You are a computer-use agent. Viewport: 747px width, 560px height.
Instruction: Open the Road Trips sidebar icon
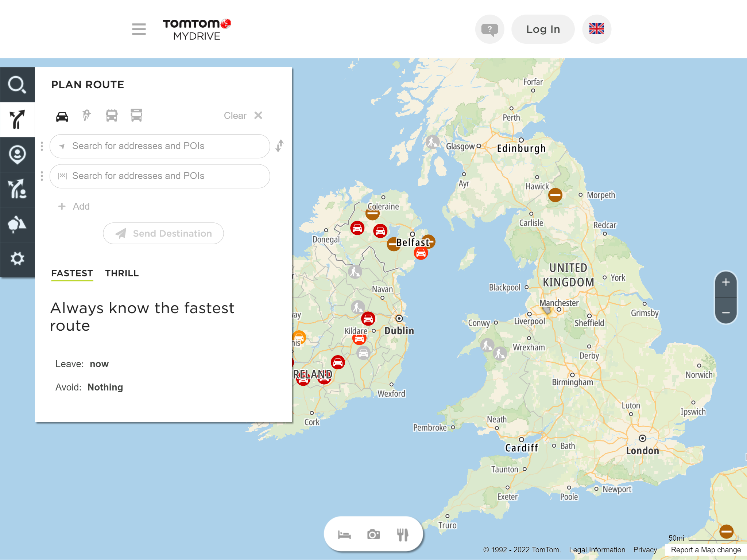pyautogui.click(x=17, y=225)
